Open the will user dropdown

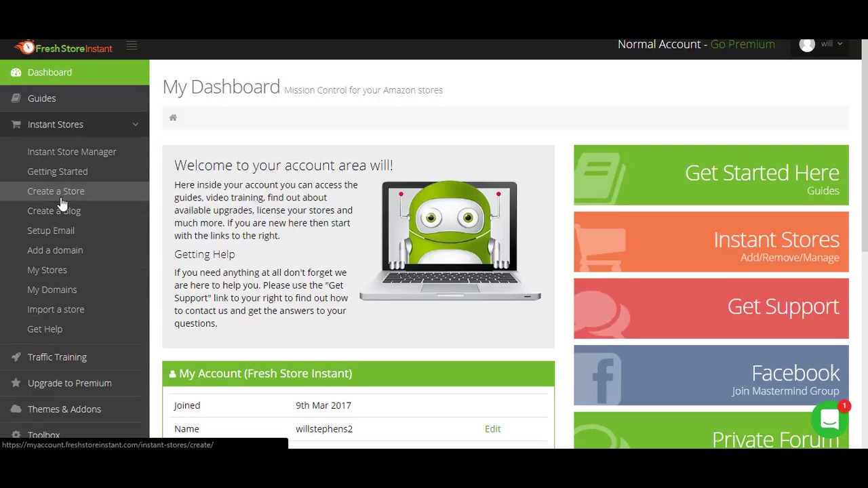tap(821, 45)
